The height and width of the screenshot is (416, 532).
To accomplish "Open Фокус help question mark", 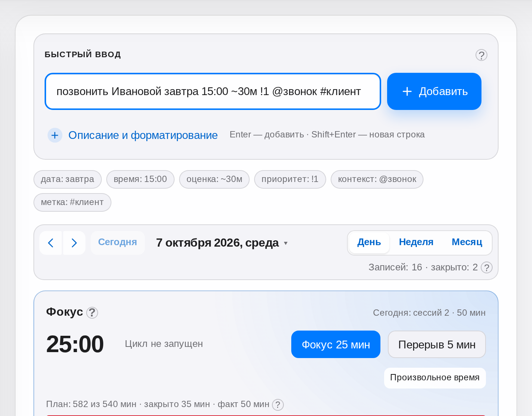I will coord(92,313).
